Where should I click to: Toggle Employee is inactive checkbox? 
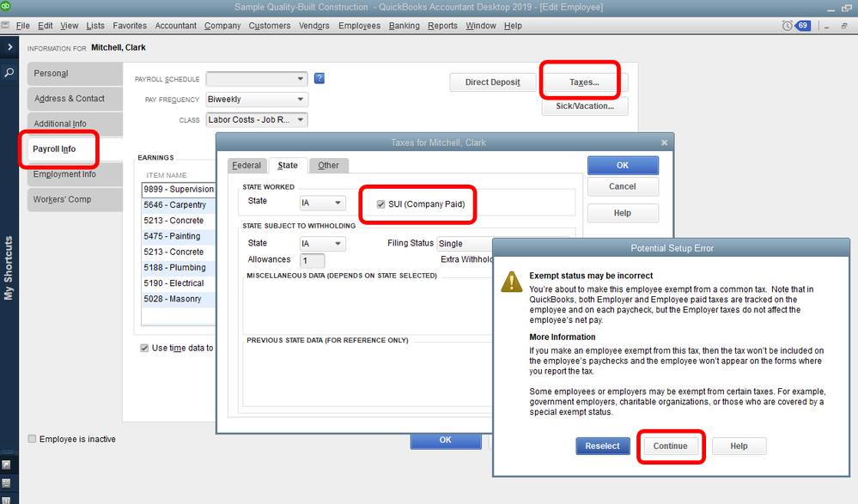[x=33, y=439]
